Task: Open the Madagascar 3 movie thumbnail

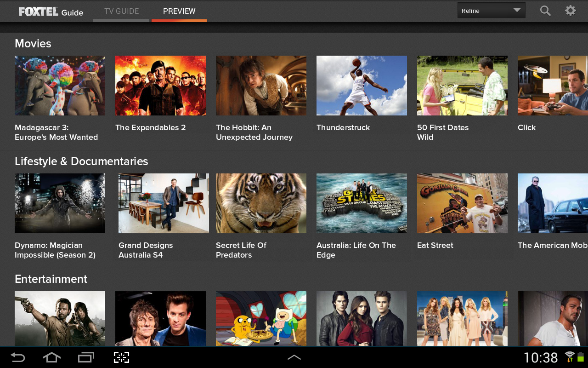Action: pos(60,86)
